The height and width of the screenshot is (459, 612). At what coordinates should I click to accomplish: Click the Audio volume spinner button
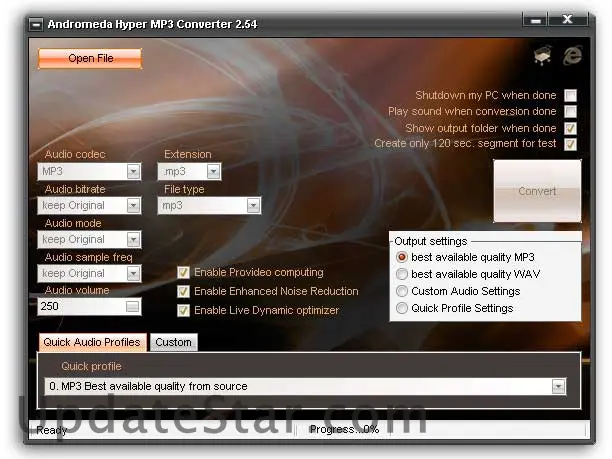coord(132,306)
